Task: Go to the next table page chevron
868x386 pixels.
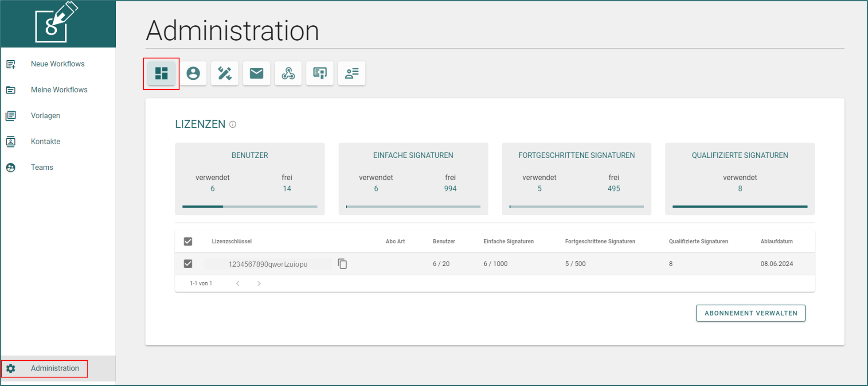Action: coord(259,284)
